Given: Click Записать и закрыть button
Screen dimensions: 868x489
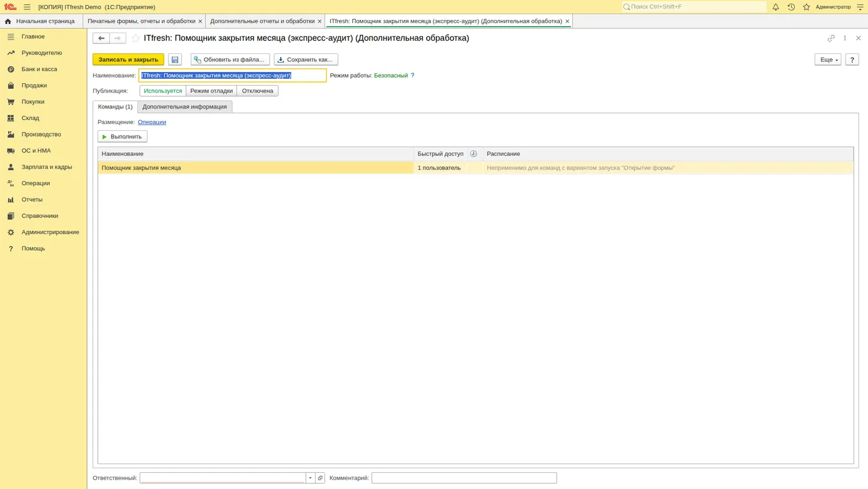Looking at the screenshot, I should click(x=128, y=60).
